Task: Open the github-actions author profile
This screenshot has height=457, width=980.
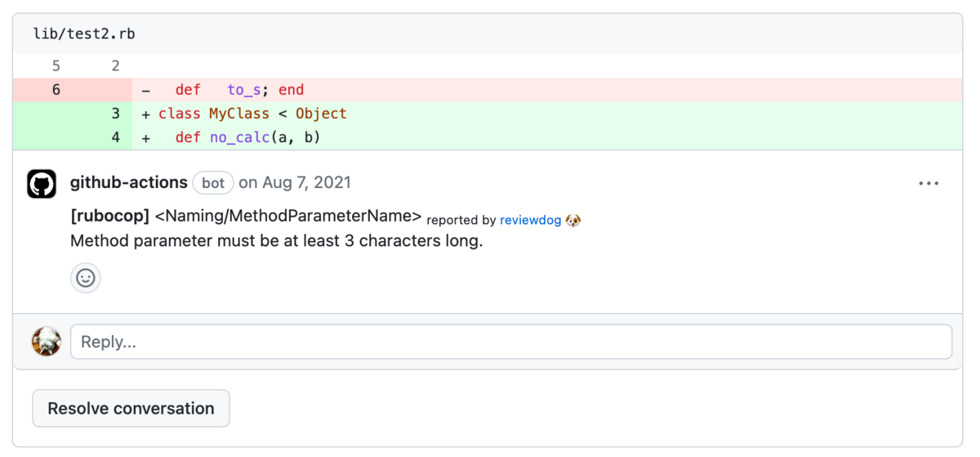Action: coord(129,182)
